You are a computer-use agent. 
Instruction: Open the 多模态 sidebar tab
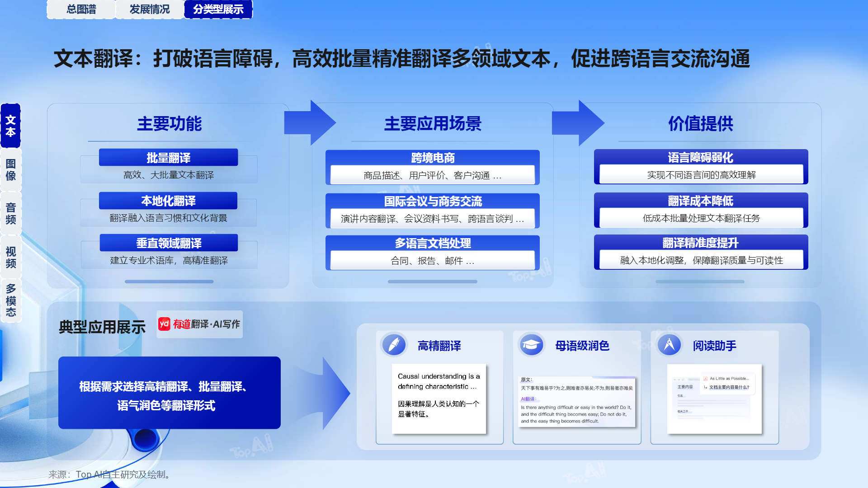pyautogui.click(x=11, y=300)
